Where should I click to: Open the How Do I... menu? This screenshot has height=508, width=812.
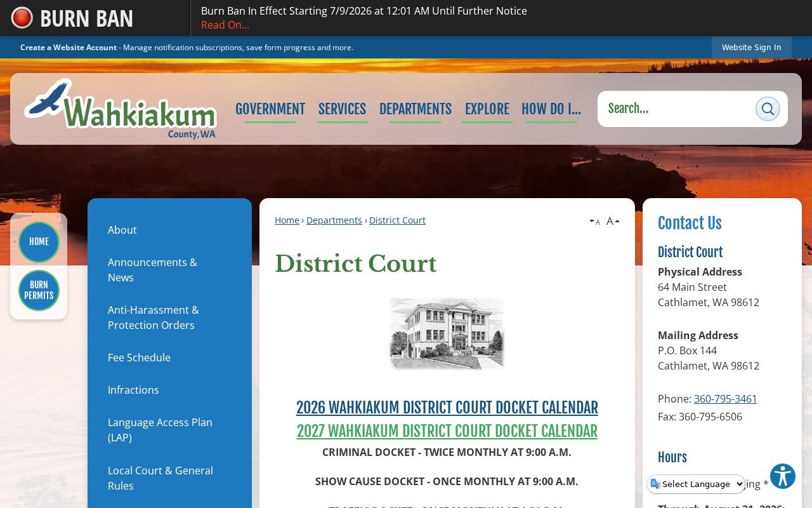[x=551, y=109]
